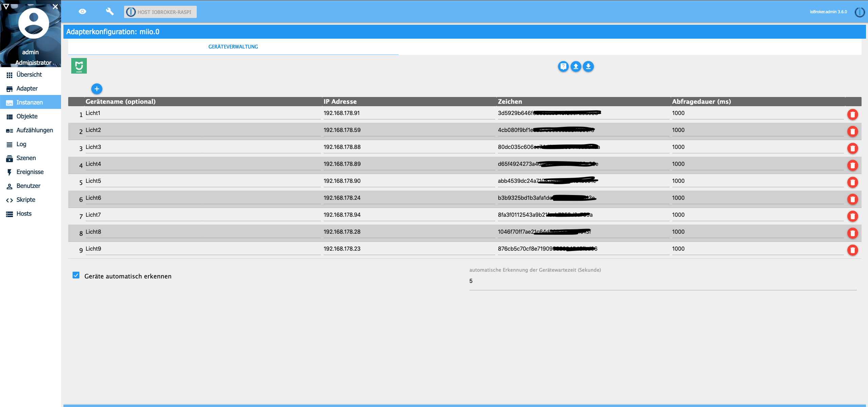Click the ioBroker logo at top right
868x407 pixels.
[860, 12]
